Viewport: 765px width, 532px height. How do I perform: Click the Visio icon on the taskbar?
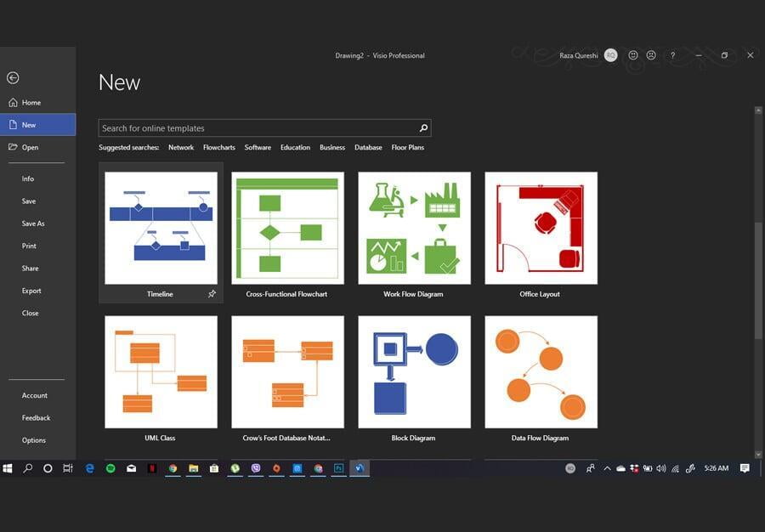[360, 468]
